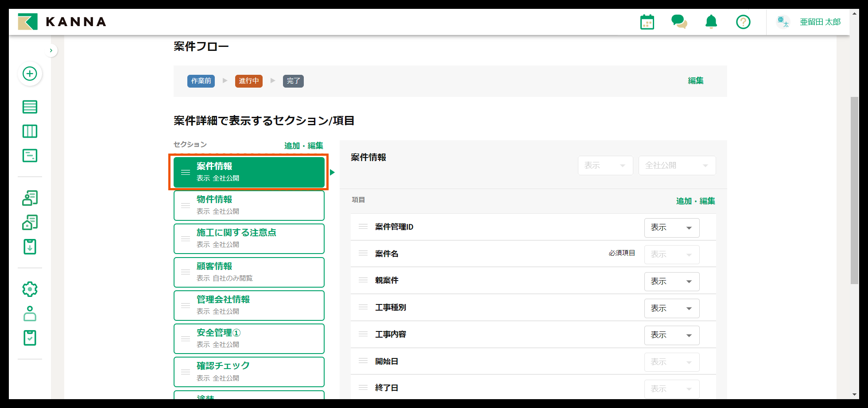Open the 全社公開 dropdown in the 案件情報 panel
868x408 pixels.
point(677,165)
